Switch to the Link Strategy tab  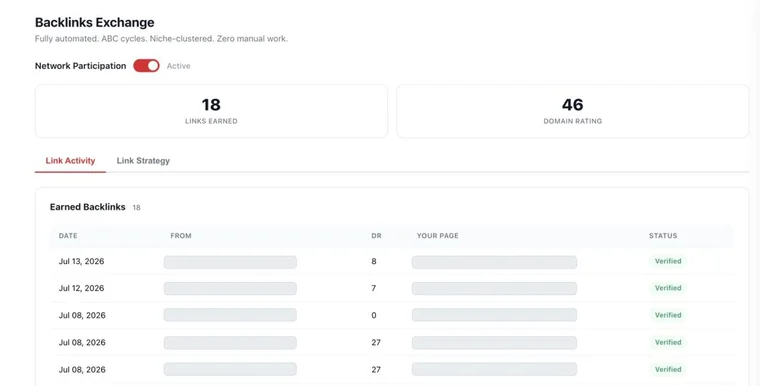point(143,161)
